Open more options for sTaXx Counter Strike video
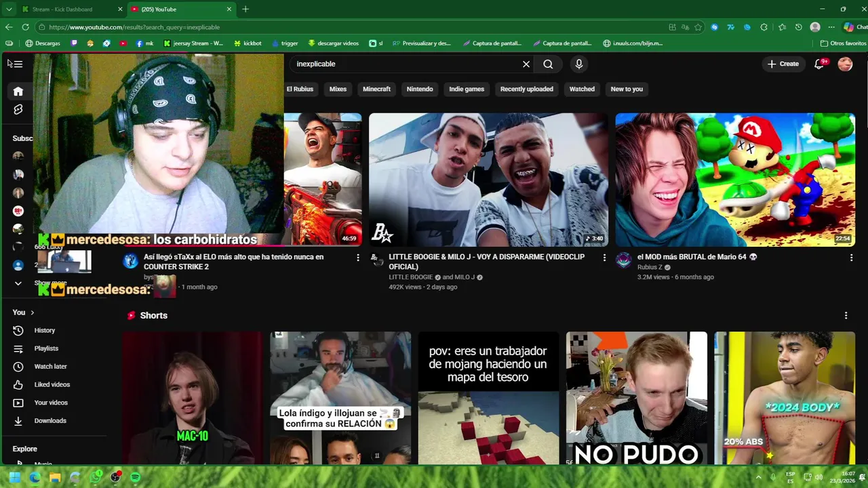 358,258
